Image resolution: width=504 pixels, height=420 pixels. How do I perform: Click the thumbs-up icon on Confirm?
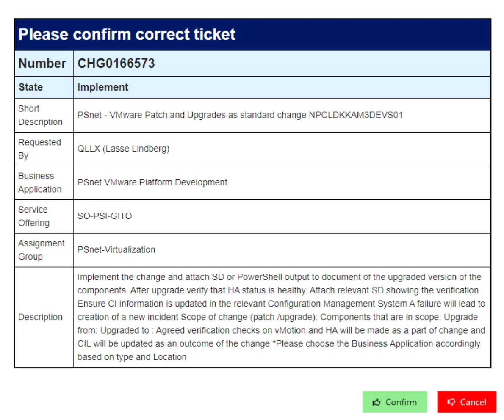coord(376,402)
